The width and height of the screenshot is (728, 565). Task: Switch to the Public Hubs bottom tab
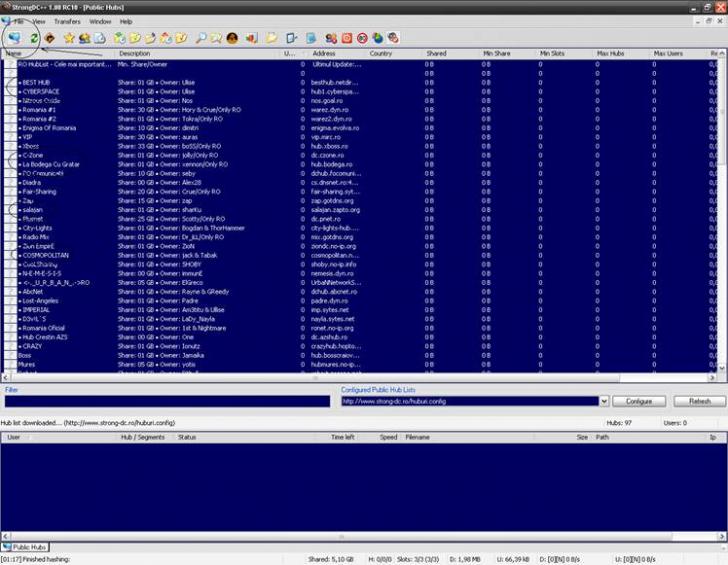click(26, 547)
